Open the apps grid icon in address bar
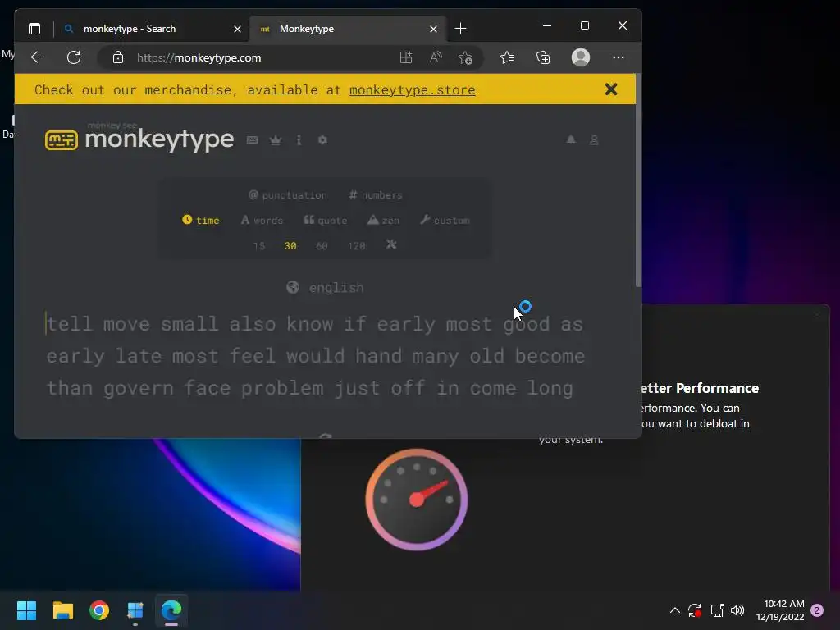This screenshot has height=630, width=840. point(406,57)
